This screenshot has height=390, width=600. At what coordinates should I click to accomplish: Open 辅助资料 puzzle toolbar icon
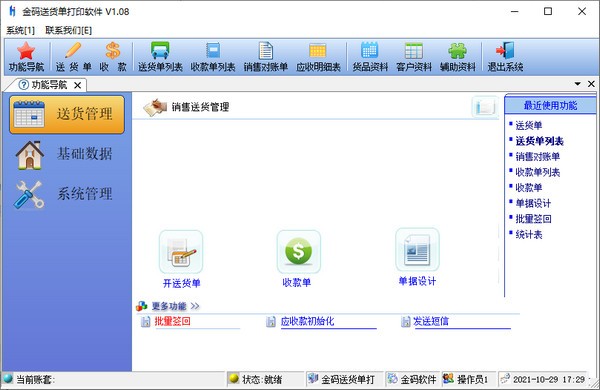[x=458, y=57]
